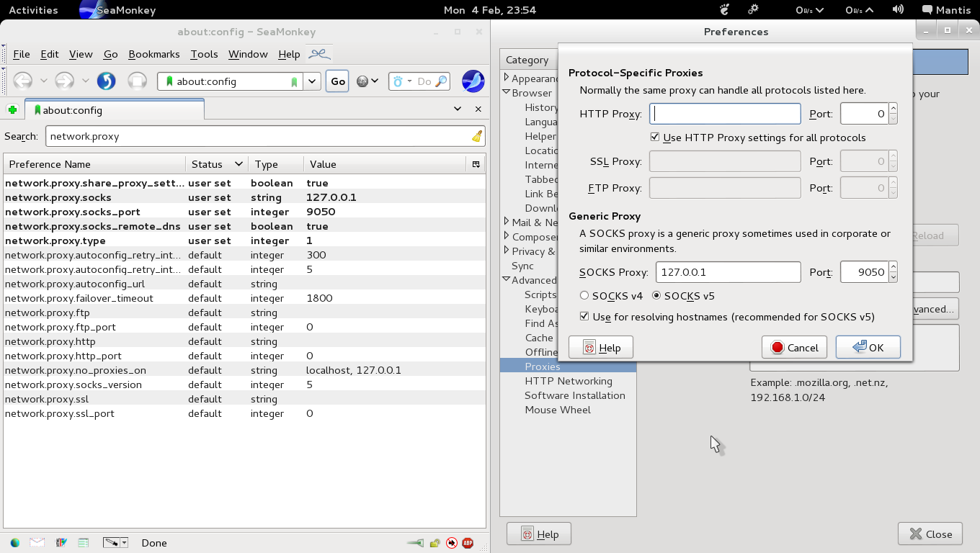Image resolution: width=980 pixels, height=553 pixels.
Task: Open a new tab with the green plus
Action: pyautogui.click(x=12, y=109)
